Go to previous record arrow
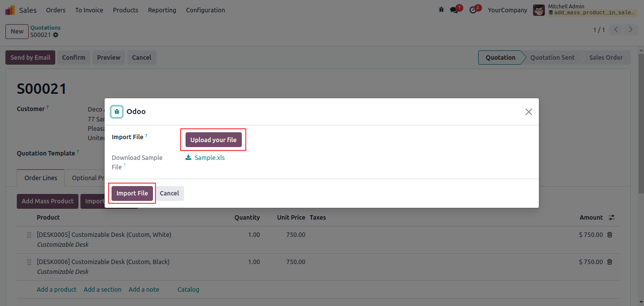Image resolution: width=644 pixels, height=306 pixels. click(x=616, y=30)
